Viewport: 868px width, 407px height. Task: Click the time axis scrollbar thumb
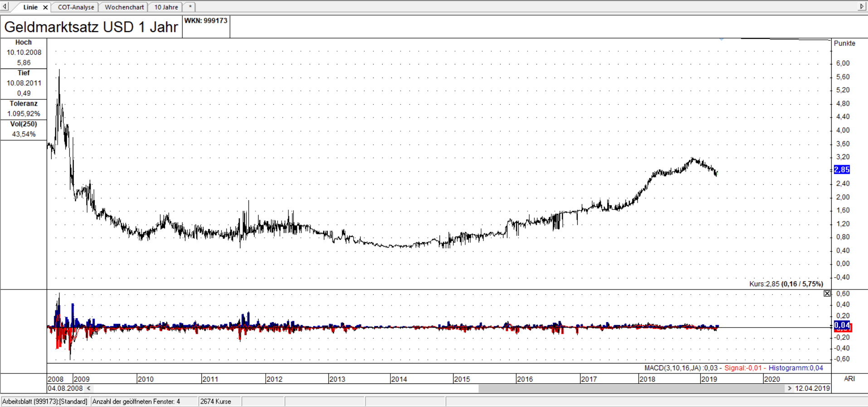(x=631, y=388)
